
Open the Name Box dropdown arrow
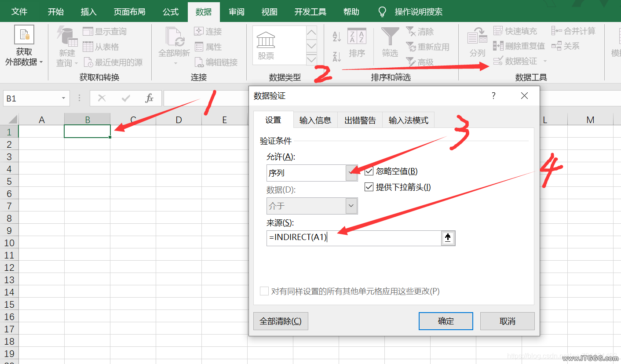tap(64, 98)
